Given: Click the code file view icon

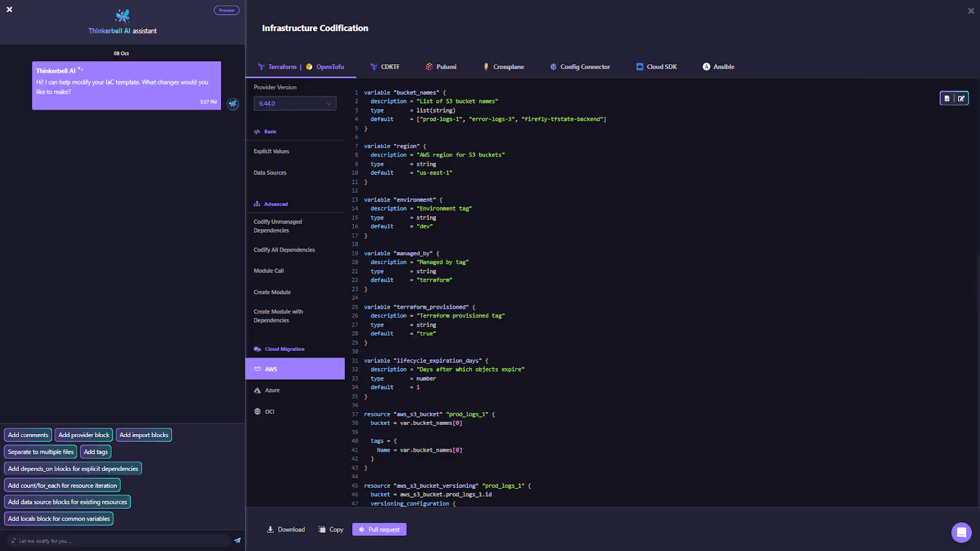Looking at the screenshot, I should (x=947, y=98).
